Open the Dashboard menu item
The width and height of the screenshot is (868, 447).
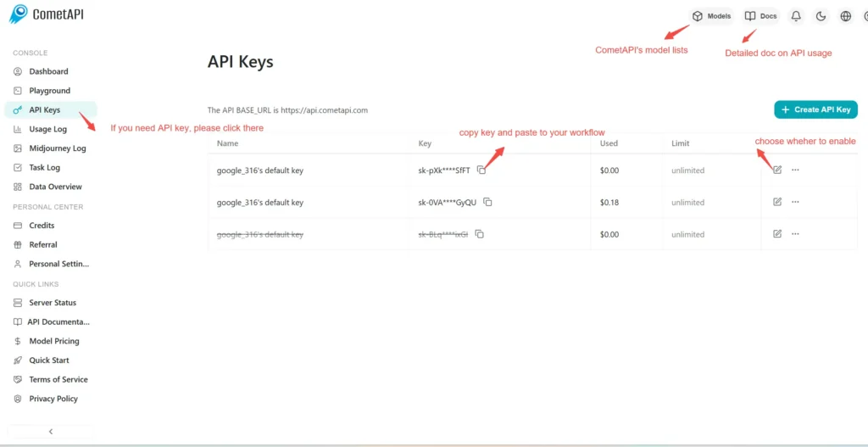pyautogui.click(x=48, y=71)
